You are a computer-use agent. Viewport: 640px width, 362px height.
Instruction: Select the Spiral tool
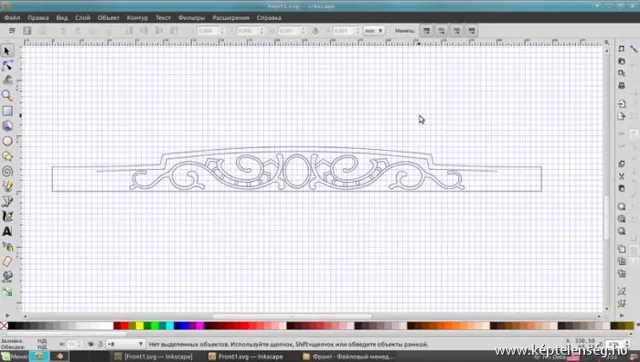[x=7, y=171]
